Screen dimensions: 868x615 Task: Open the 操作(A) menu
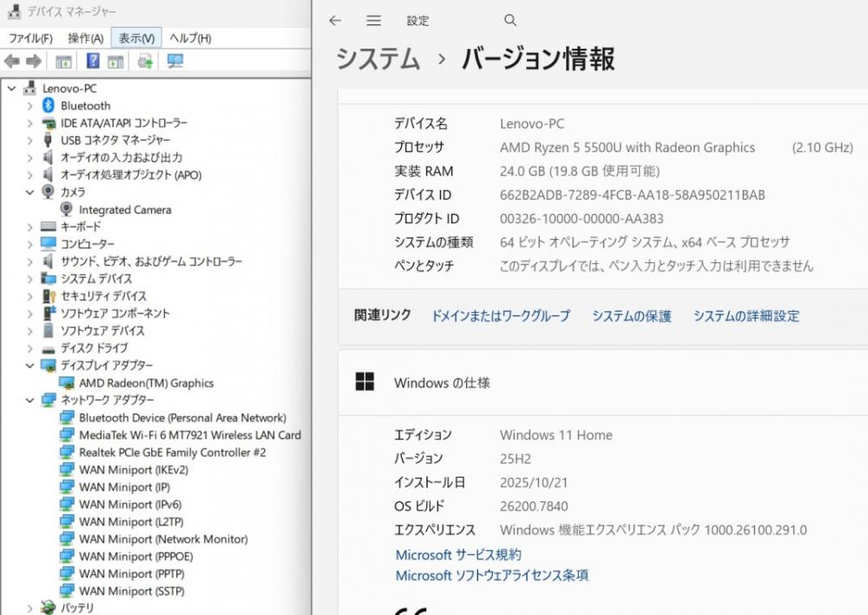[85, 38]
